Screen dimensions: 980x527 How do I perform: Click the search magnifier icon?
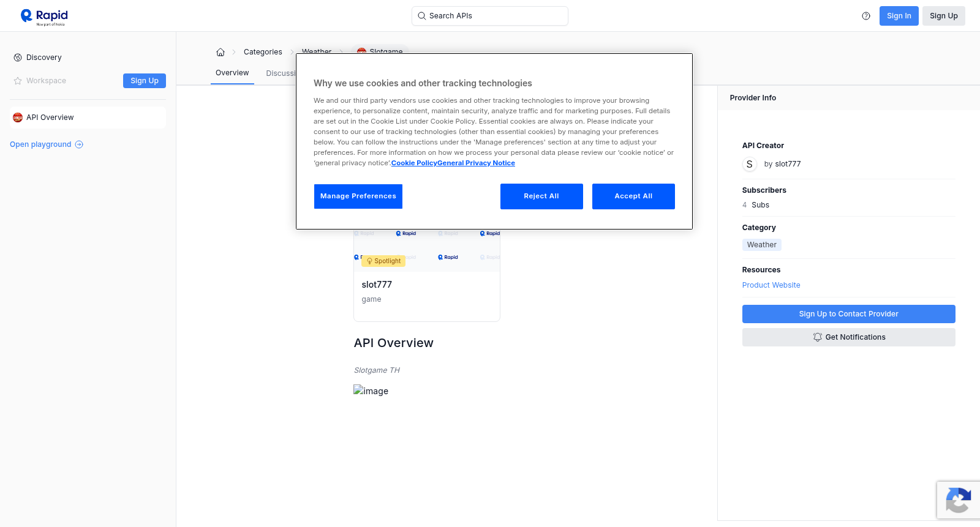pos(421,16)
